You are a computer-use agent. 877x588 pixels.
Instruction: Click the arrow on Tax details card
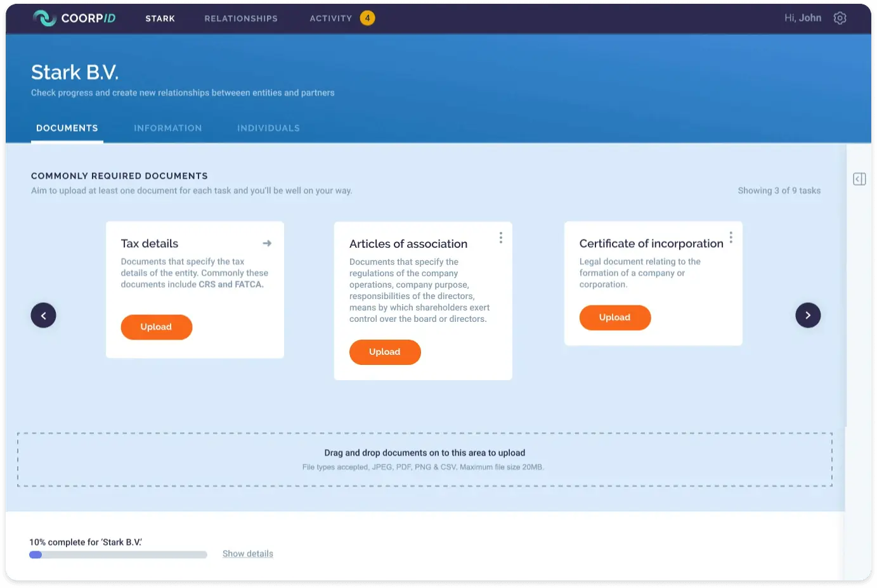click(x=267, y=243)
